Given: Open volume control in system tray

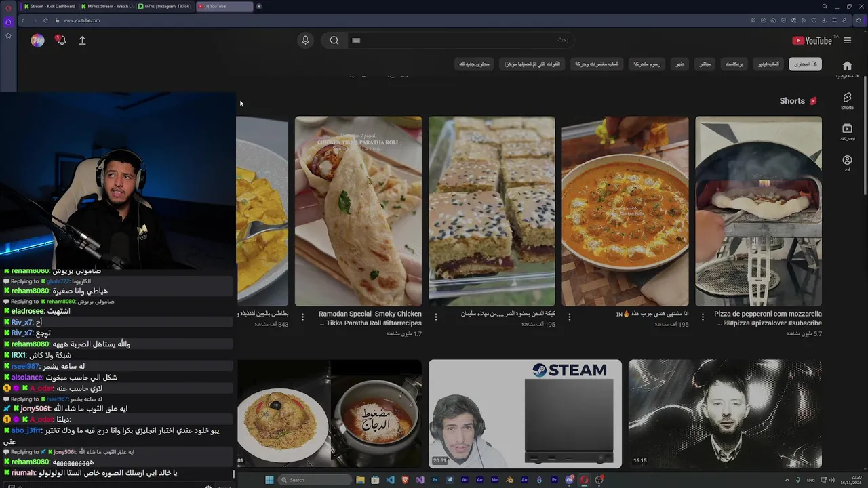Looking at the screenshot, I should tap(832, 480).
